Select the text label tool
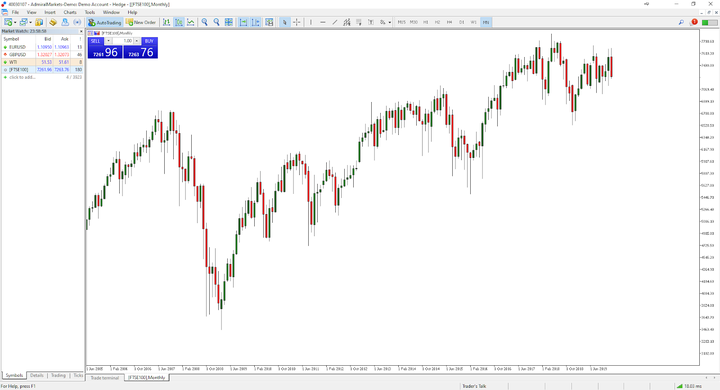 point(371,22)
